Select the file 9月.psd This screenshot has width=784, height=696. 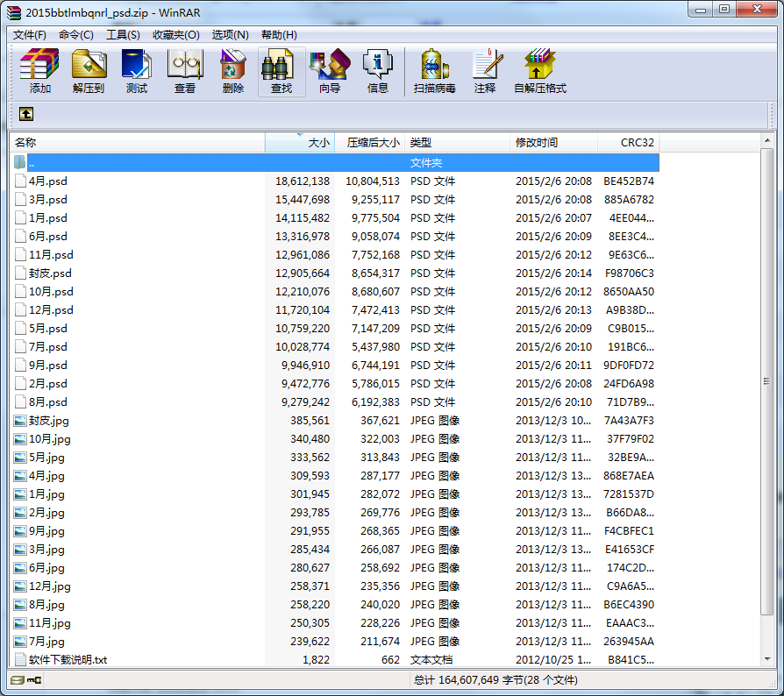pyautogui.click(x=48, y=366)
